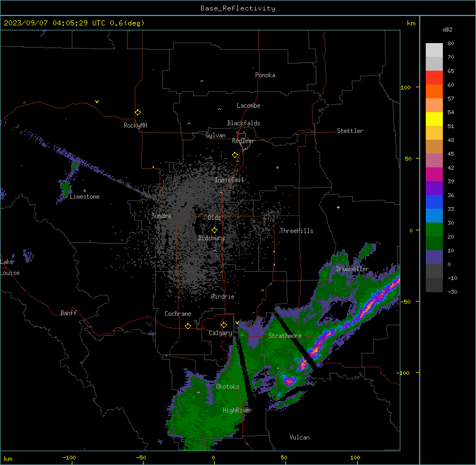Viewport: 476px width, 465px height.
Task: Click the Vulcan label
Action: click(x=299, y=437)
